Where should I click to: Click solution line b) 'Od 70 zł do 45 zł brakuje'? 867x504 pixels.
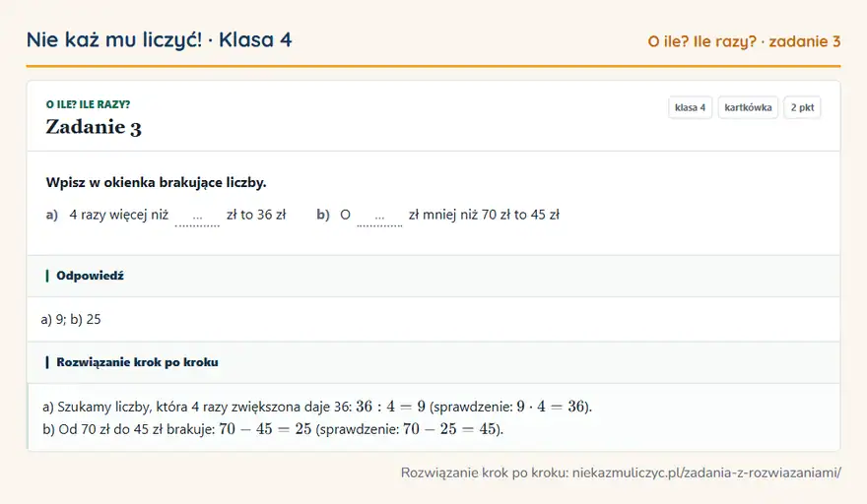[273, 429]
